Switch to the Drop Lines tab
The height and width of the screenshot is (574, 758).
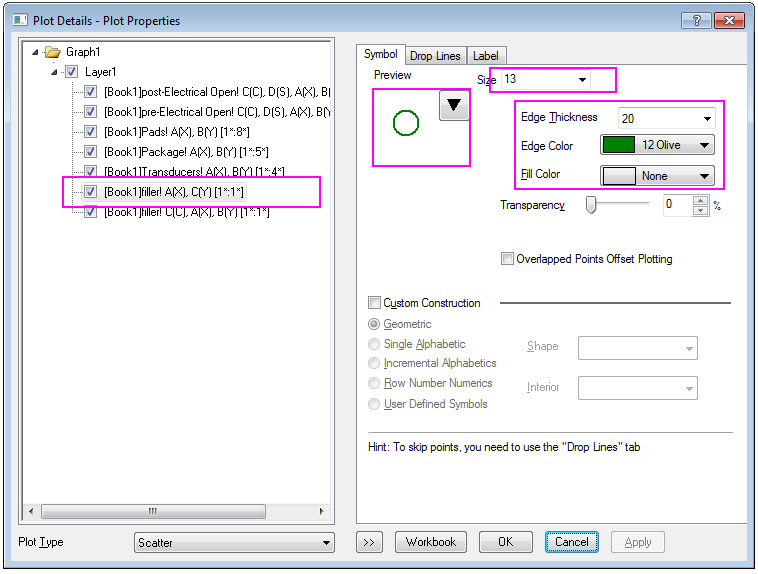point(435,56)
